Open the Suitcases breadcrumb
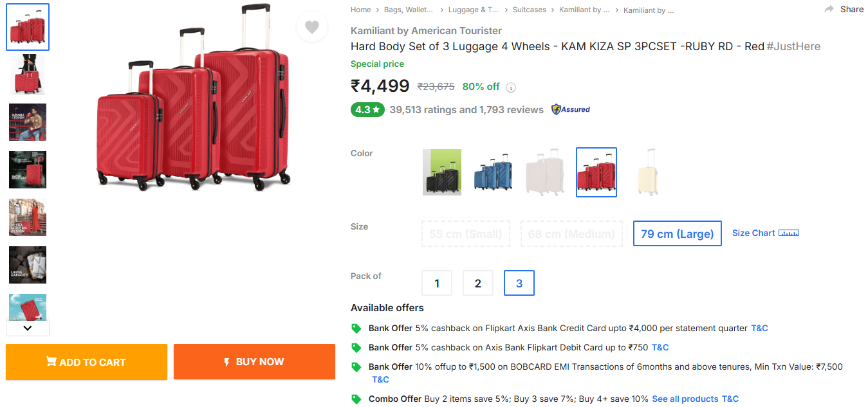This screenshot has height=407, width=868. point(530,10)
